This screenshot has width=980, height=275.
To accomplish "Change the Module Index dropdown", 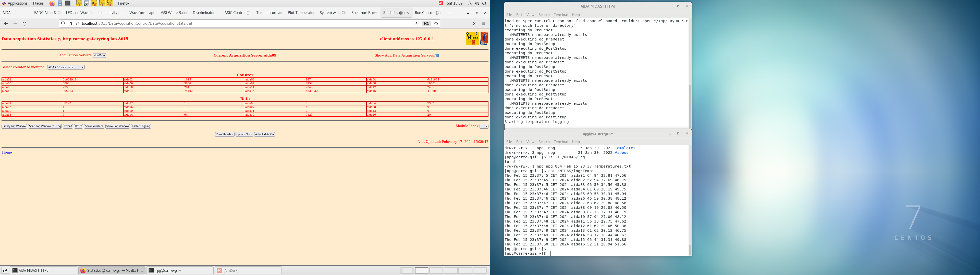I will (484, 126).
